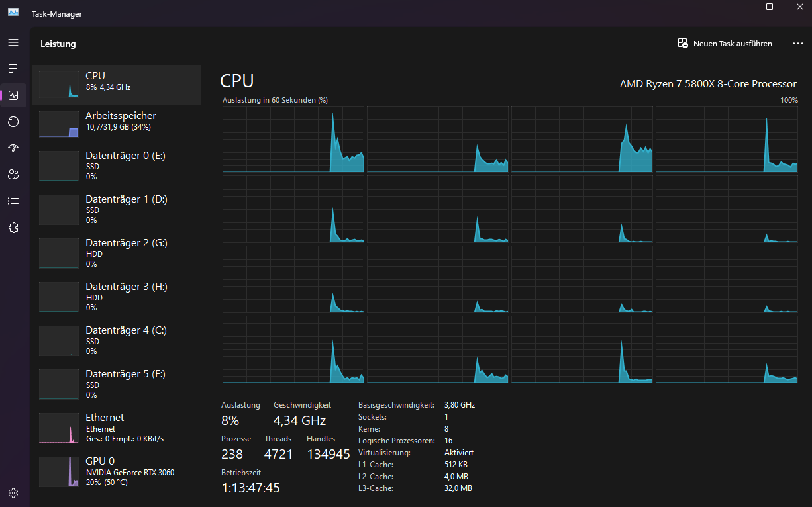Select Datenträger 5 (F:) entry
The height and width of the screenshot is (507, 812).
tap(117, 384)
